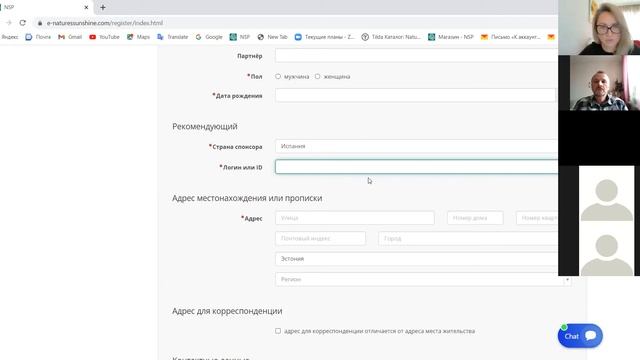Click the Город field

pyautogui.click(x=468, y=238)
